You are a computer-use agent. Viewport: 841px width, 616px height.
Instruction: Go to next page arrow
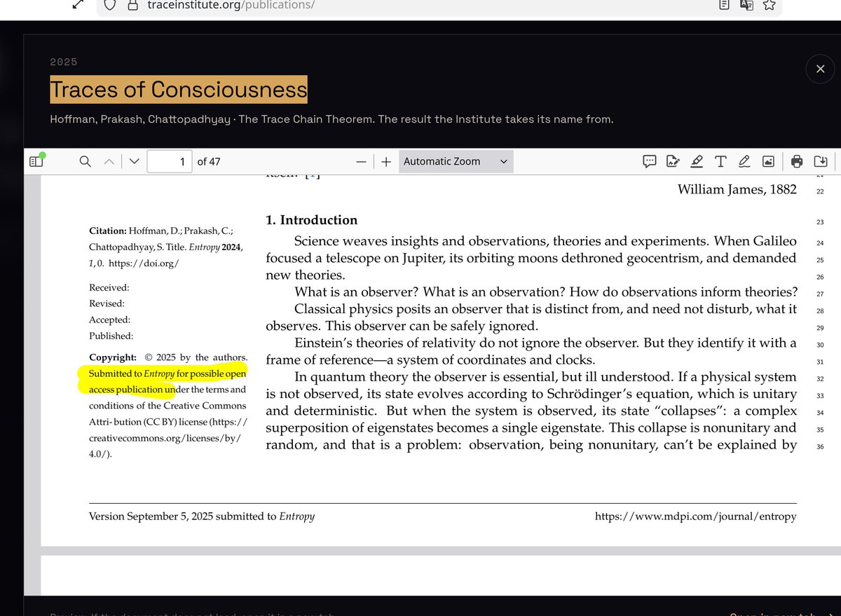tap(135, 161)
